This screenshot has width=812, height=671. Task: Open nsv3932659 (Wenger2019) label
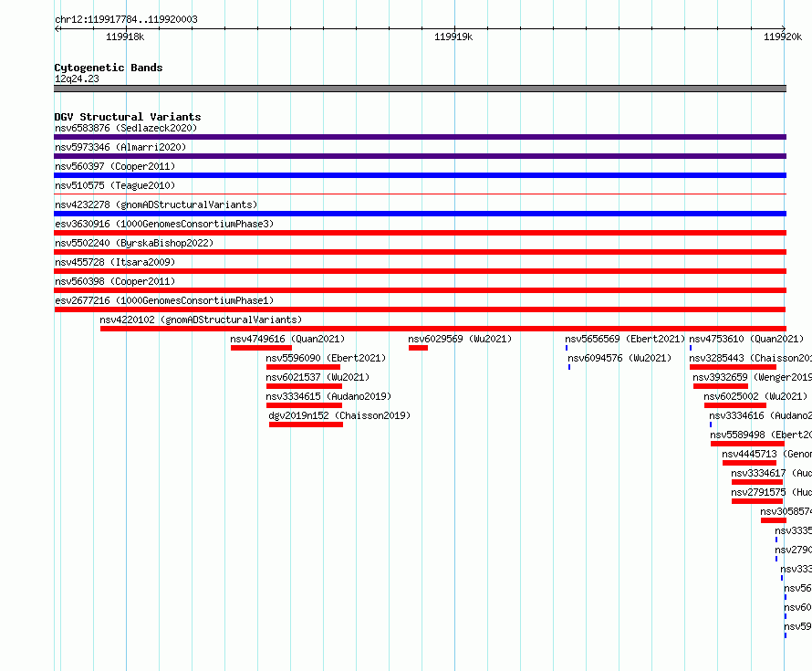pyautogui.click(x=753, y=377)
